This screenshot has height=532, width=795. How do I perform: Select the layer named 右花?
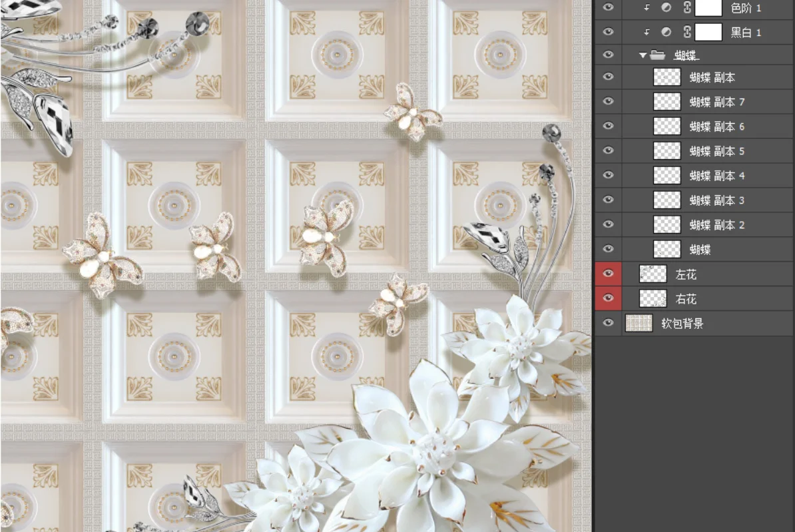click(x=686, y=299)
